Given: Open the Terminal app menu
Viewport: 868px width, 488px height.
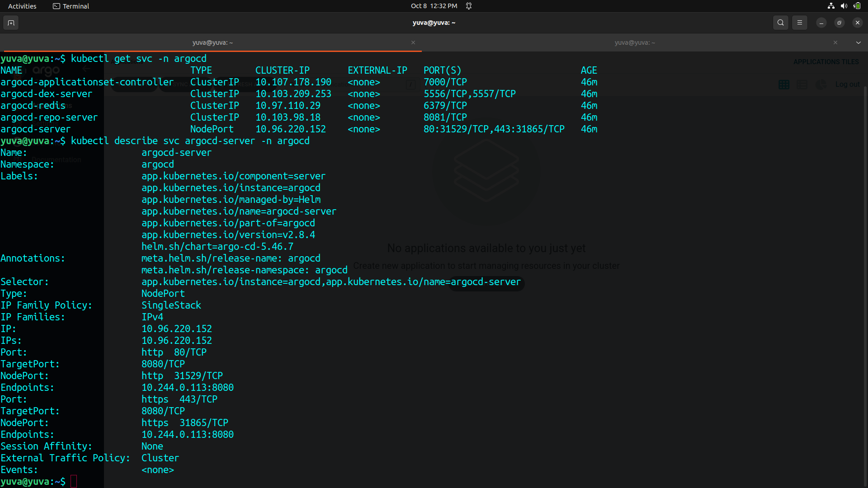Looking at the screenshot, I should click(71, 6).
